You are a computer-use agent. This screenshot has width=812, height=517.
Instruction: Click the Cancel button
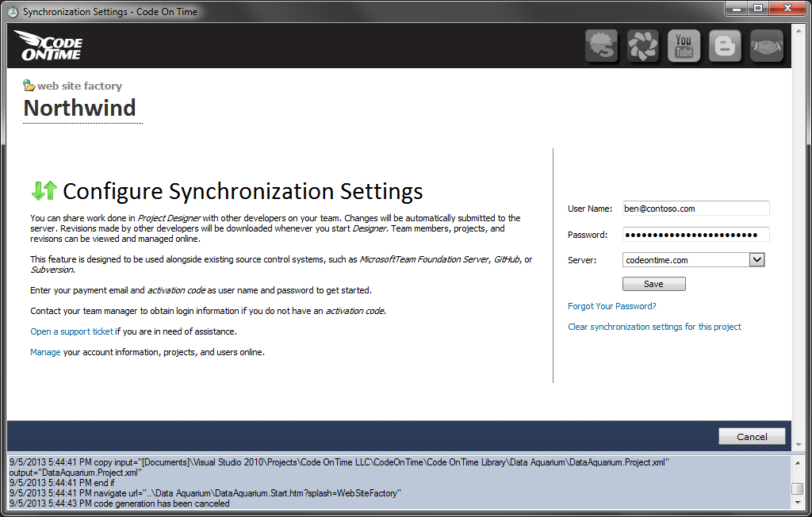tap(751, 436)
